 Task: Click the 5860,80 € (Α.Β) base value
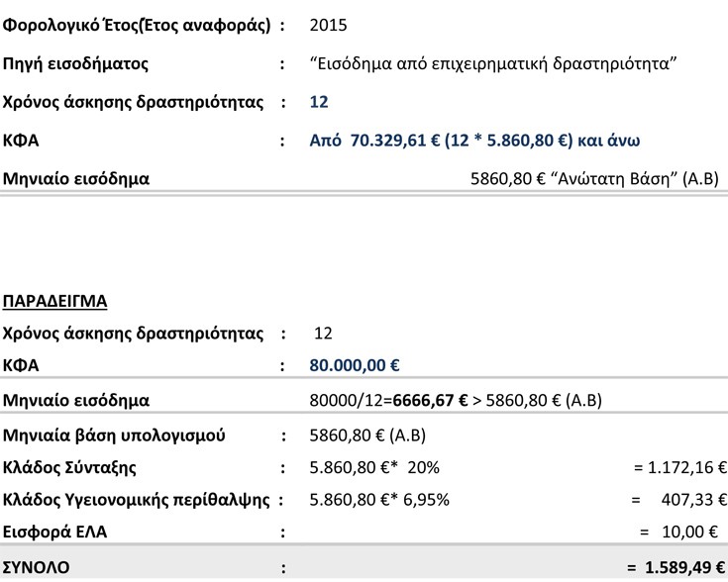367,436
